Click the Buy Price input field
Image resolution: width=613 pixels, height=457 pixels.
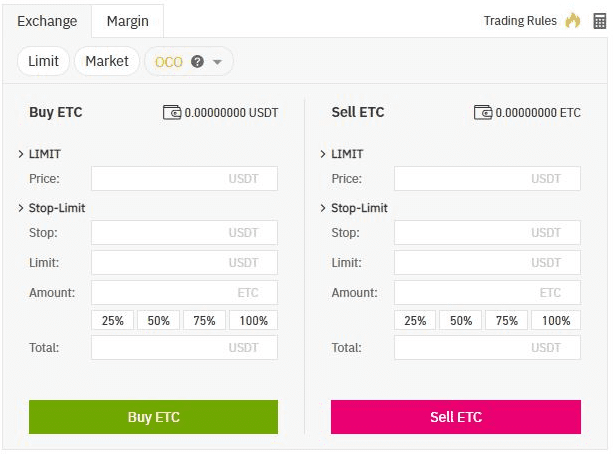point(184,179)
